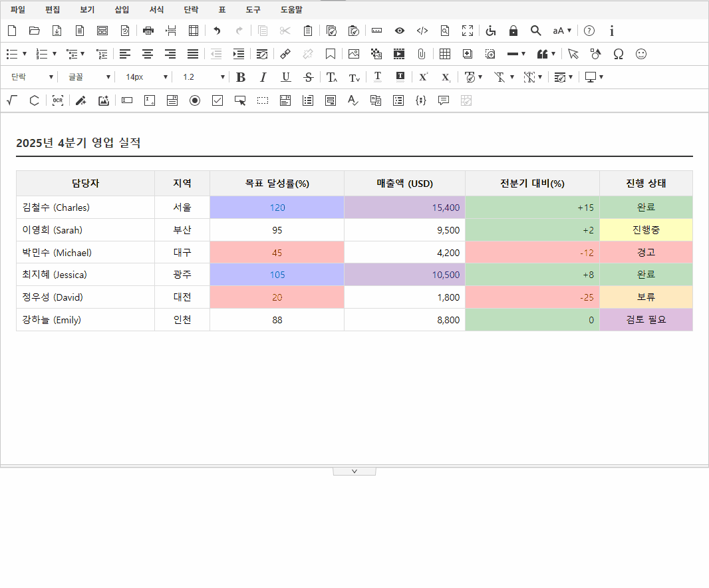
Task: Toggle the editor lock icon
Action: [513, 31]
